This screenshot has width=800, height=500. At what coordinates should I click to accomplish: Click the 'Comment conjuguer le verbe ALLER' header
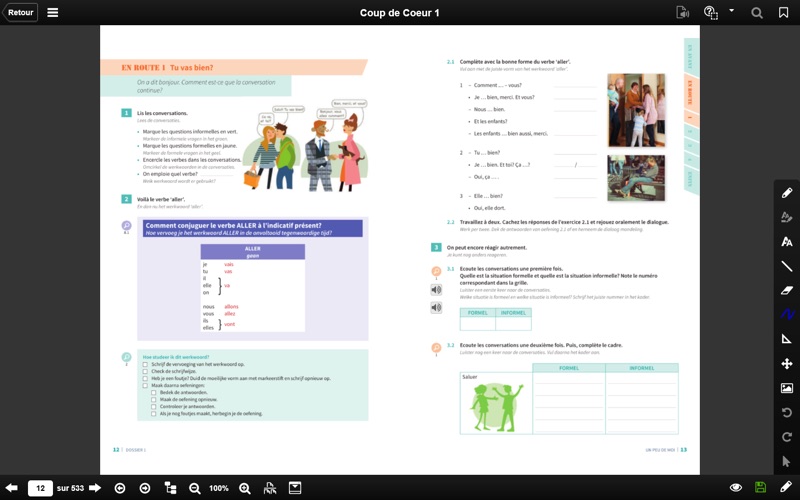(x=253, y=228)
